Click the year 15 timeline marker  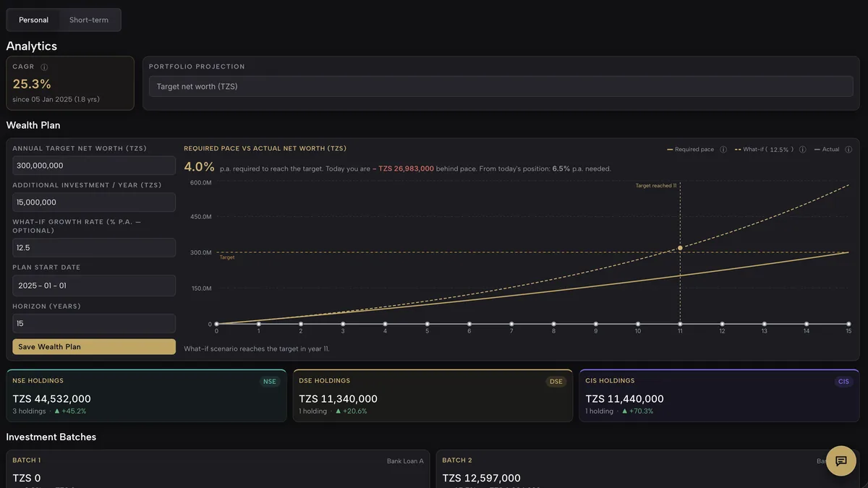pos(848,324)
